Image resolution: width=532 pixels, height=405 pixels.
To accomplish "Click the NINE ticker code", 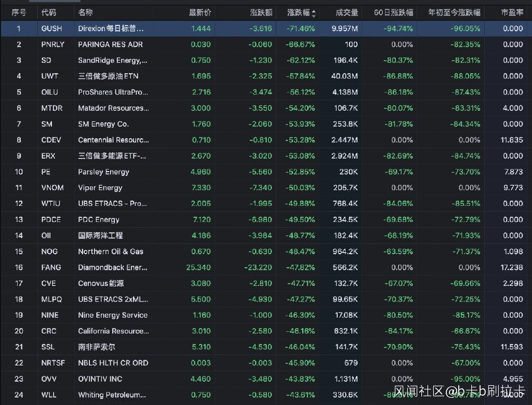I will point(50,315).
